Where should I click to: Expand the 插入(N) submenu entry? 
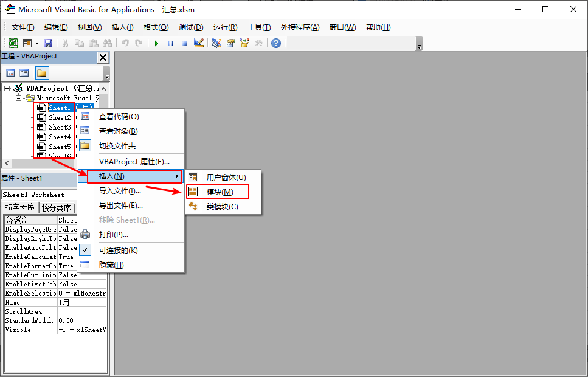(x=131, y=176)
